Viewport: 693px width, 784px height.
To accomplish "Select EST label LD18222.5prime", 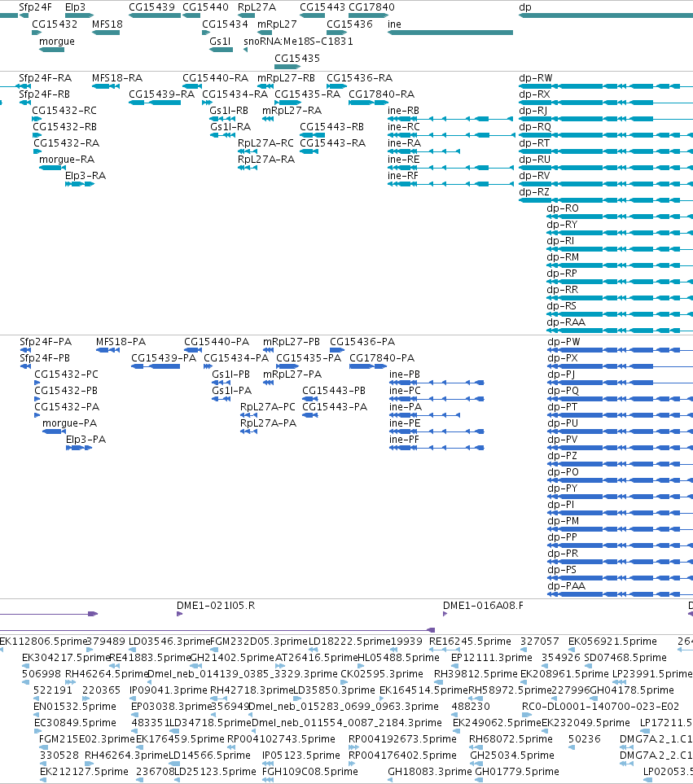I will tap(349, 641).
